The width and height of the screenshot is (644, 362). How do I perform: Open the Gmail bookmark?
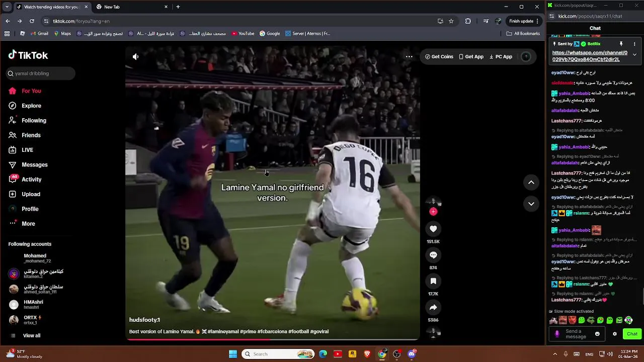click(x=39, y=34)
